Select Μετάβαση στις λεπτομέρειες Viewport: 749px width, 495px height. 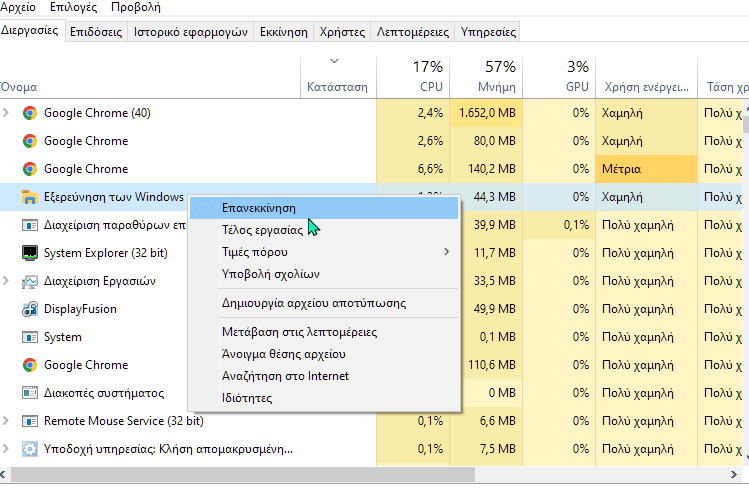[324, 332]
